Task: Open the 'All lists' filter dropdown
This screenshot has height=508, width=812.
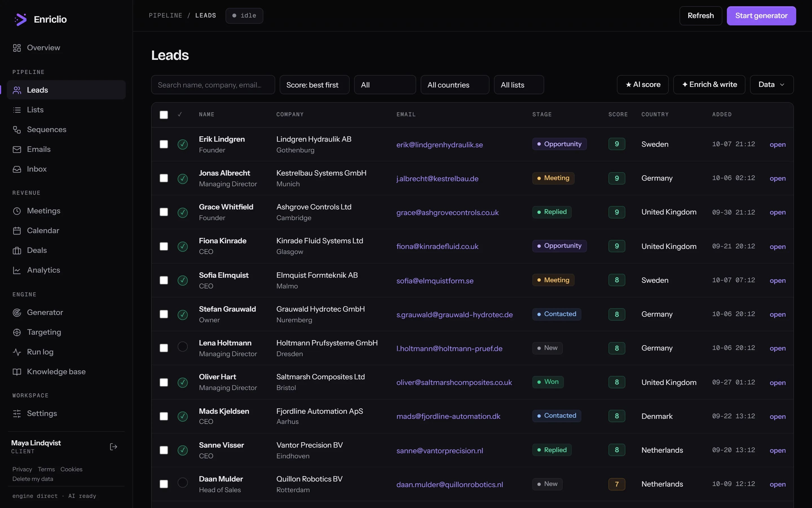Action: tap(519, 85)
